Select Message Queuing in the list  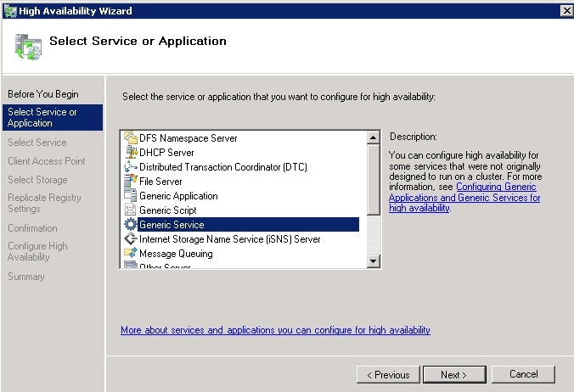tap(176, 254)
